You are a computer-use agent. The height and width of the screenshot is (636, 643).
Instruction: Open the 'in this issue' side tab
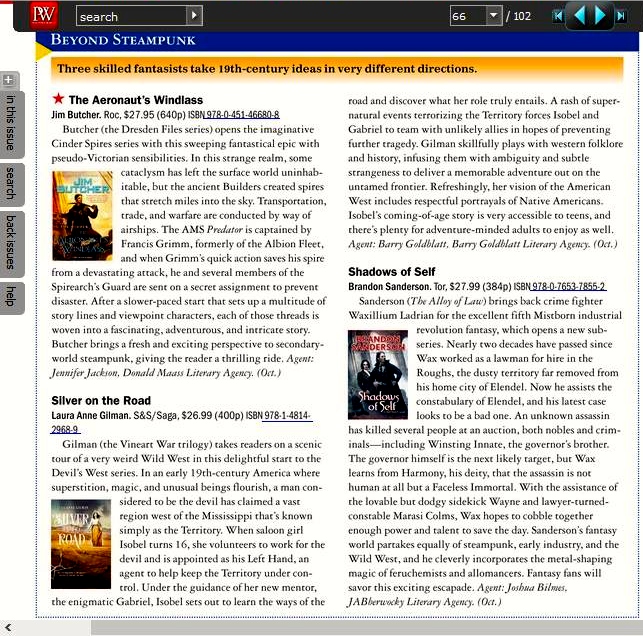tap(11, 123)
